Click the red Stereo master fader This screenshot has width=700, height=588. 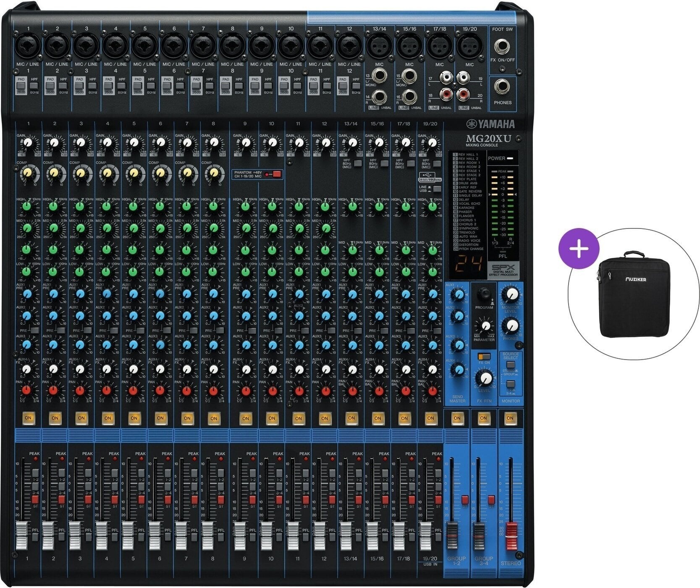pos(511,536)
